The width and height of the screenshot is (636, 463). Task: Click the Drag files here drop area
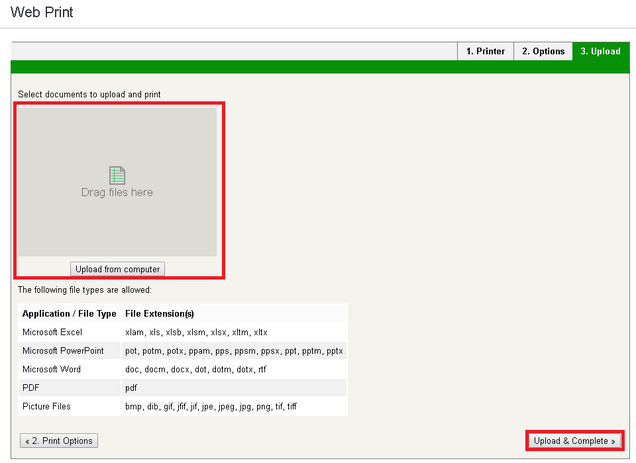click(117, 181)
